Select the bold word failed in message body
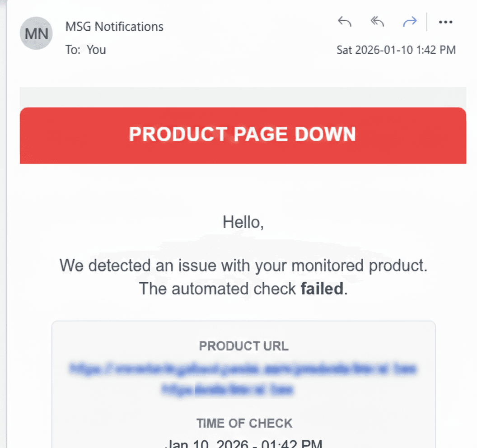 tap(321, 289)
